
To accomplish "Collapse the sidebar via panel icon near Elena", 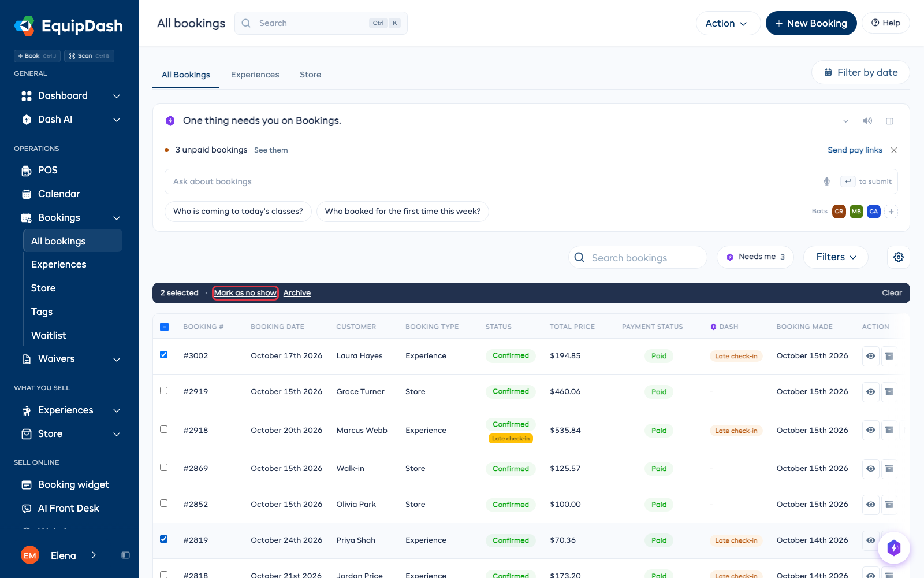I will pyautogui.click(x=125, y=555).
